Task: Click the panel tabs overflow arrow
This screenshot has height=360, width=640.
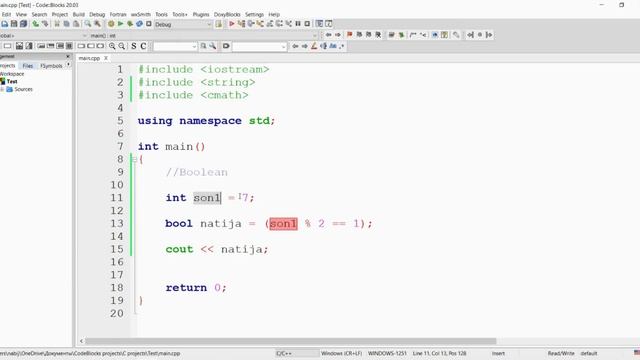Action: (x=69, y=65)
